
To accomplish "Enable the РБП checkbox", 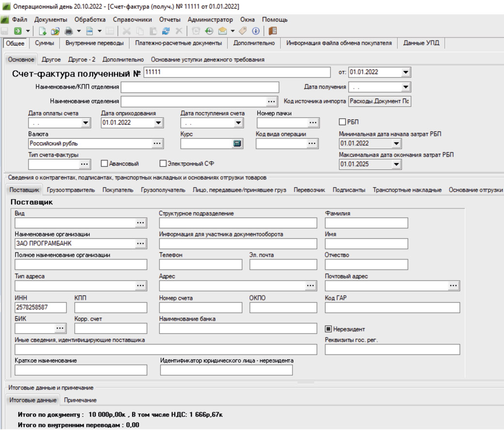I will tap(343, 122).
